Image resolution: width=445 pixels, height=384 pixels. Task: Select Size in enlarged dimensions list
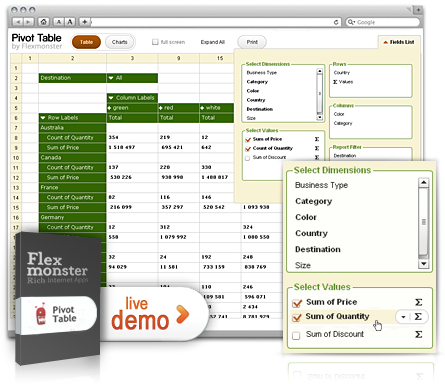(x=303, y=265)
